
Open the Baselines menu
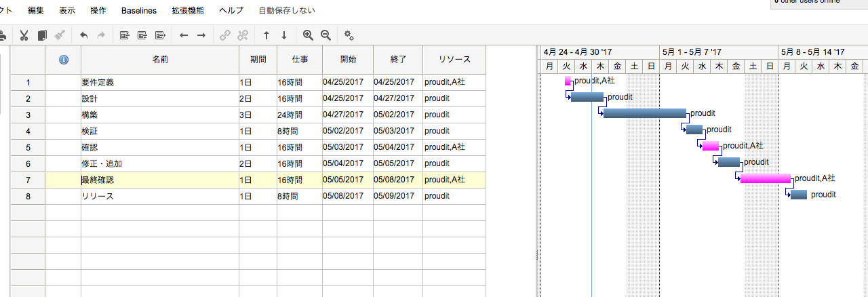[x=138, y=11]
